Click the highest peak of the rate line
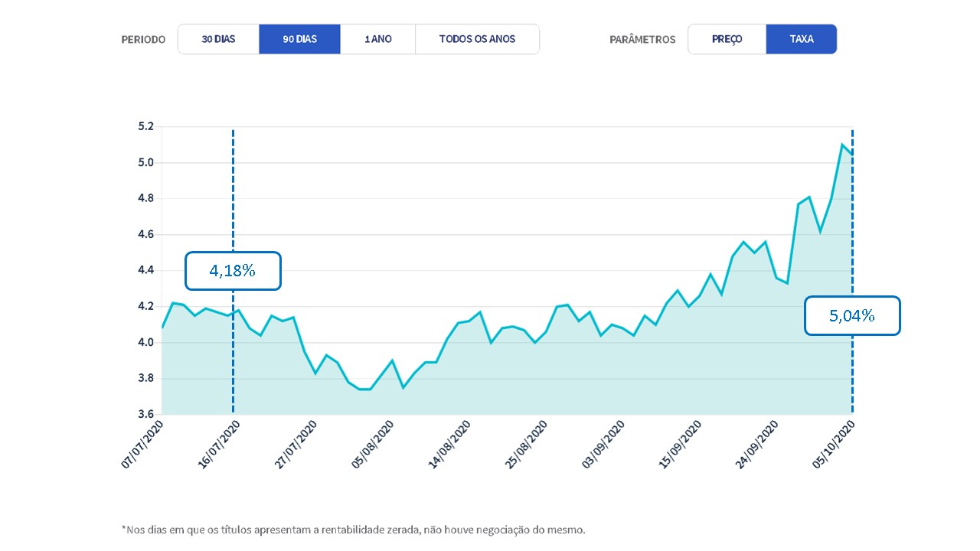The width and height of the screenshot is (980, 551). pyautogui.click(x=842, y=144)
